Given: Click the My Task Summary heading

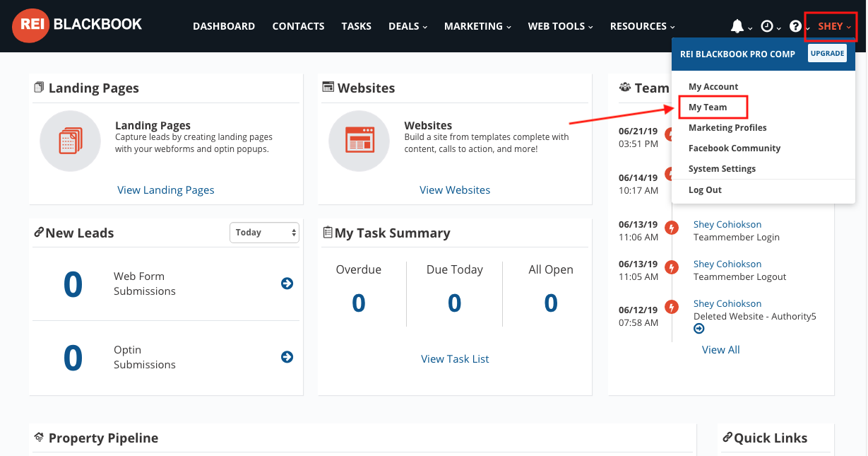Looking at the screenshot, I should coord(392,233).
